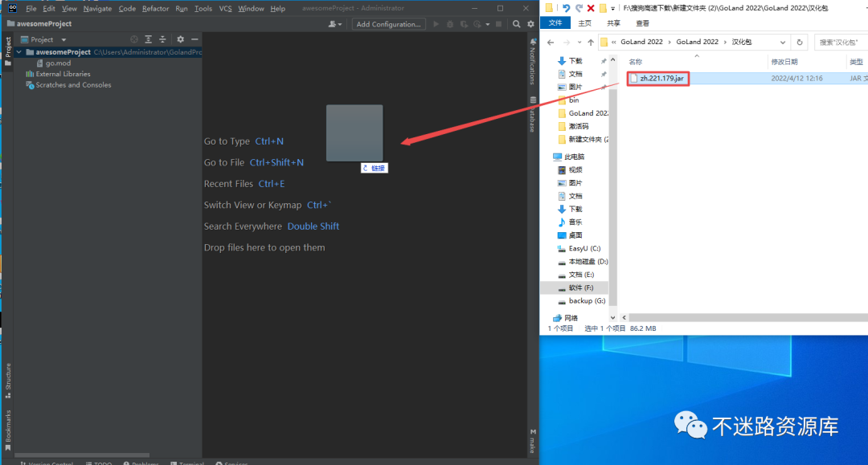868x465 pixels.
Task: Toggle the Project tool window side tab
Action: 8,51
